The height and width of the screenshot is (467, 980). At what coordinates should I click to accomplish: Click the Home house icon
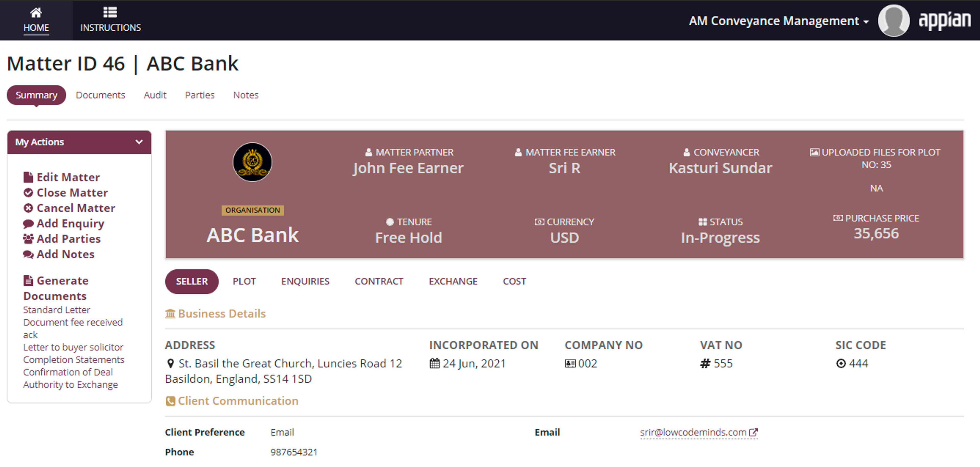(x=36, y=13)
